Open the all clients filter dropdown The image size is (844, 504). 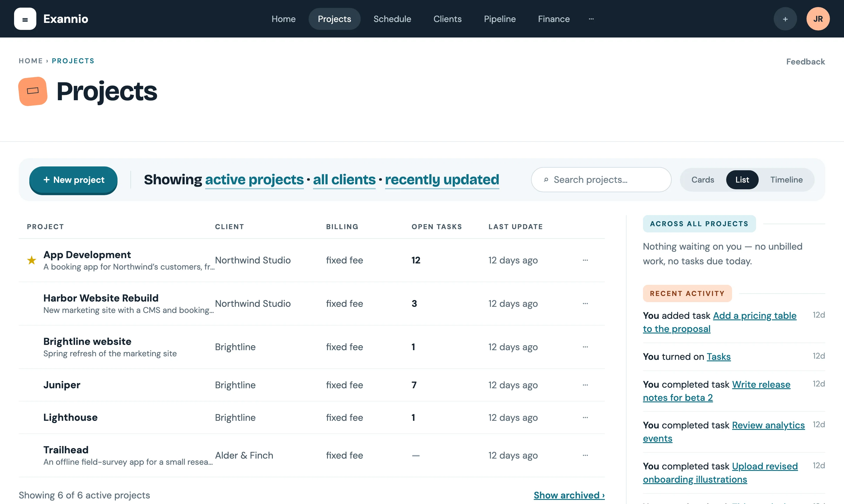click(344, 180)
